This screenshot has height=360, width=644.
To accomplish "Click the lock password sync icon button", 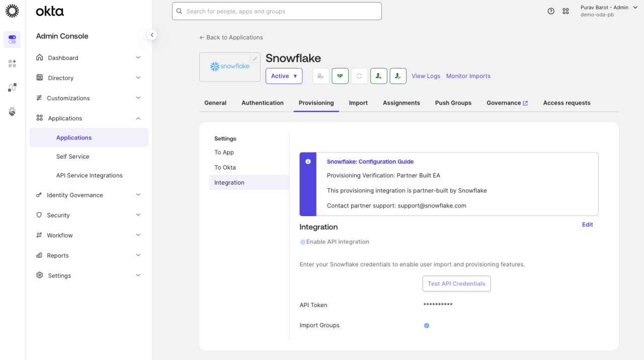I will point(321,76).
